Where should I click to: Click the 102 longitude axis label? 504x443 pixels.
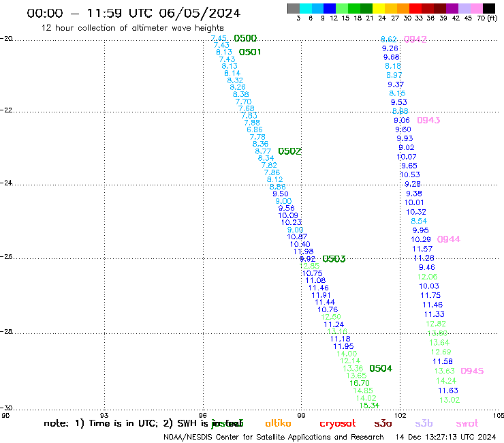400,416
